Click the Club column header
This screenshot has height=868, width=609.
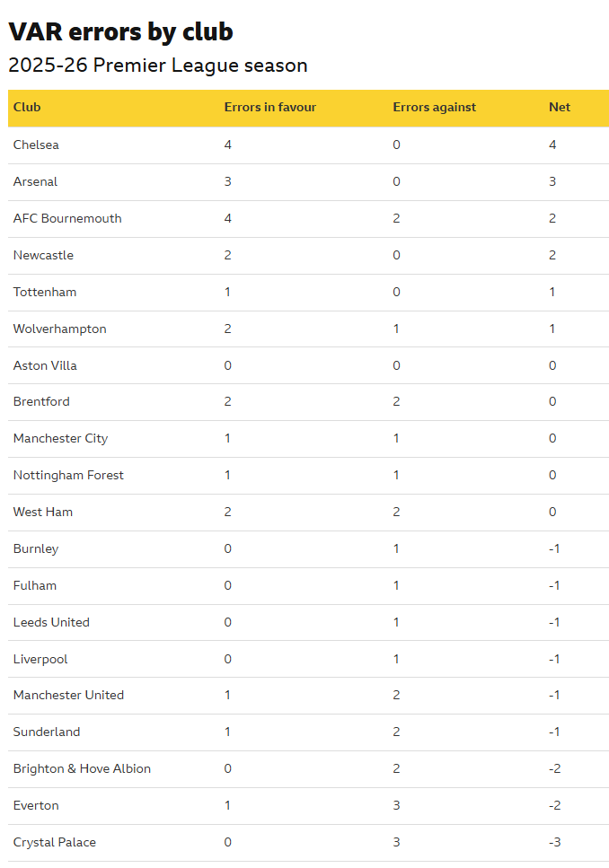[x=27, y=108]
